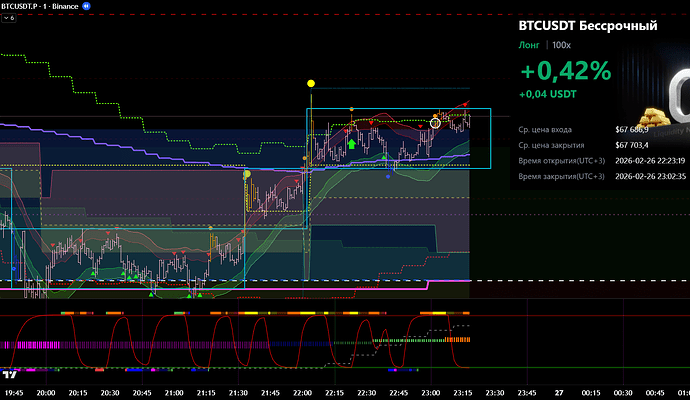Click the 22:00 label on time axis
Image resolution: width=690 pixels, height=400 pixels.
[x=303, y=393]
